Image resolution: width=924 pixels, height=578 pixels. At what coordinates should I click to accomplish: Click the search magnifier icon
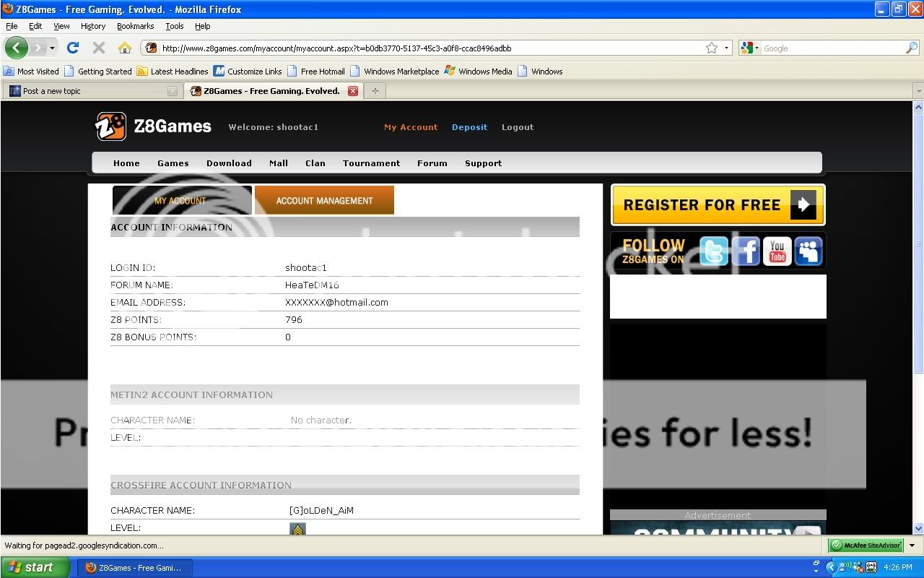click(x=912, y=48)
